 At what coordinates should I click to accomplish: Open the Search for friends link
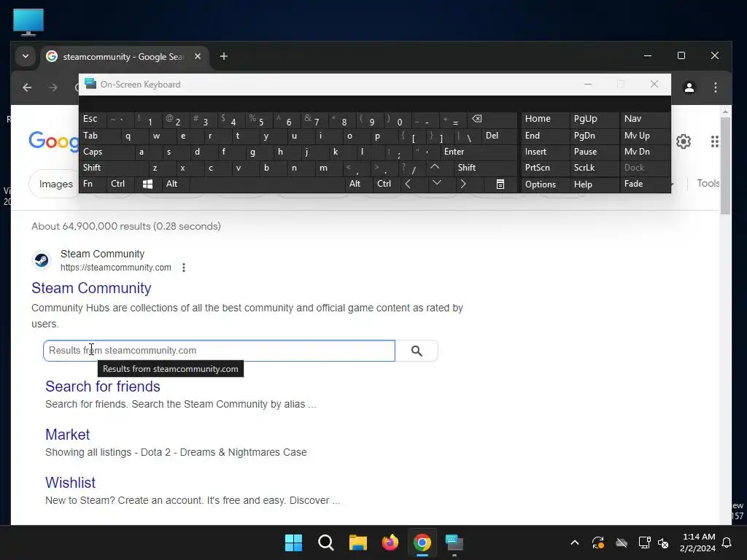point(103,386)
